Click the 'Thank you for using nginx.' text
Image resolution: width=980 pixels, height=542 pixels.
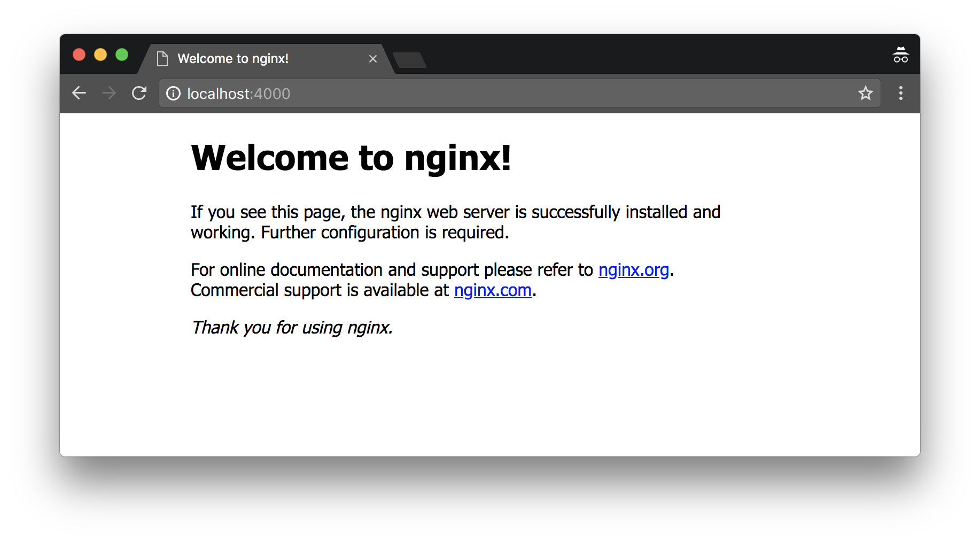(x=292, y=327)
